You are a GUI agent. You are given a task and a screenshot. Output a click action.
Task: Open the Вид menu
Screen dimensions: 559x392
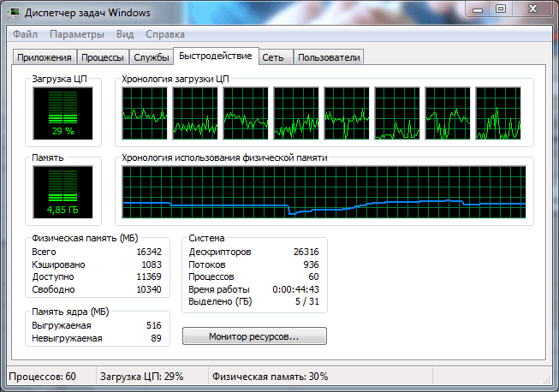click(x=125, y=34)
